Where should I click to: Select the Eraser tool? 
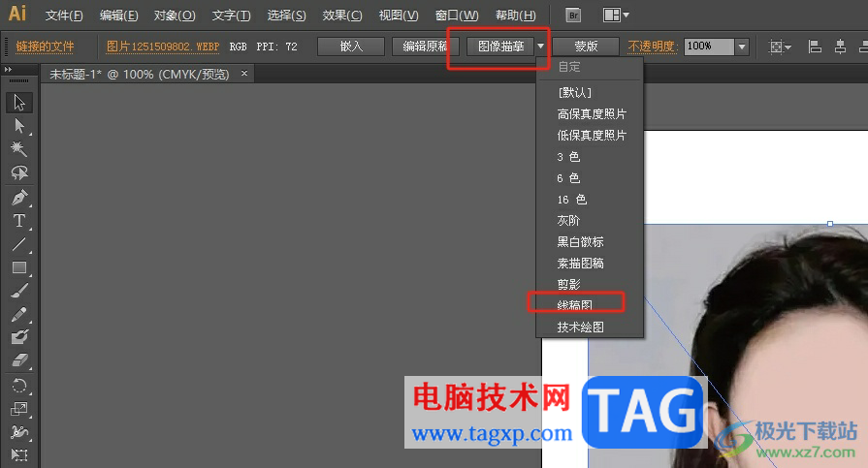pyautogui.click(x=19, y=360)
